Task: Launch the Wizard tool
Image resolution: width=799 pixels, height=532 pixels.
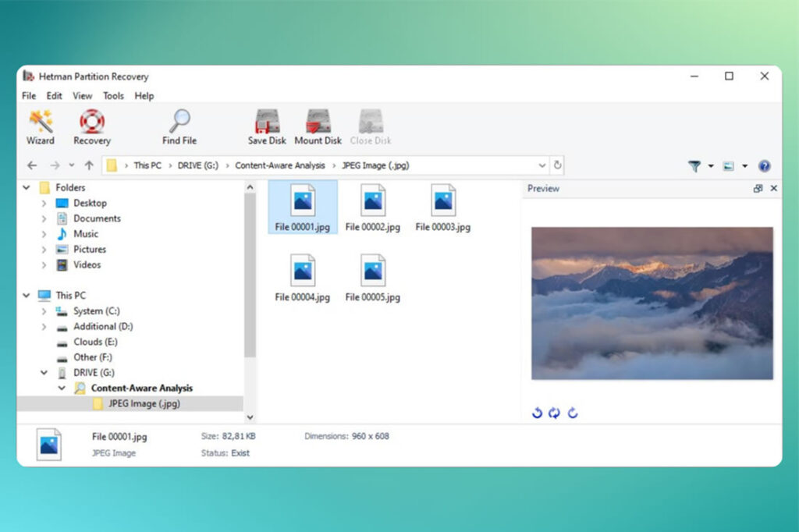Action: pyautogui.click(x=40, y=125)
